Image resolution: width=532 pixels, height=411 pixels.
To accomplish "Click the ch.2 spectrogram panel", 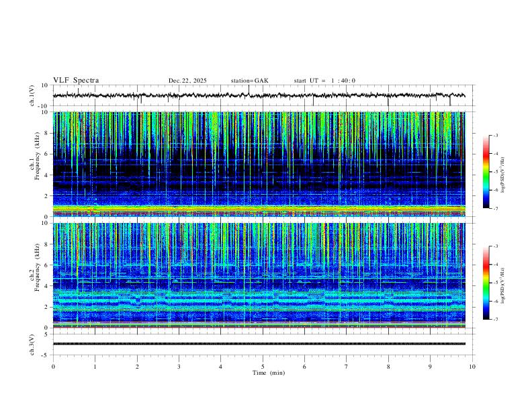I will click(259, 275).
